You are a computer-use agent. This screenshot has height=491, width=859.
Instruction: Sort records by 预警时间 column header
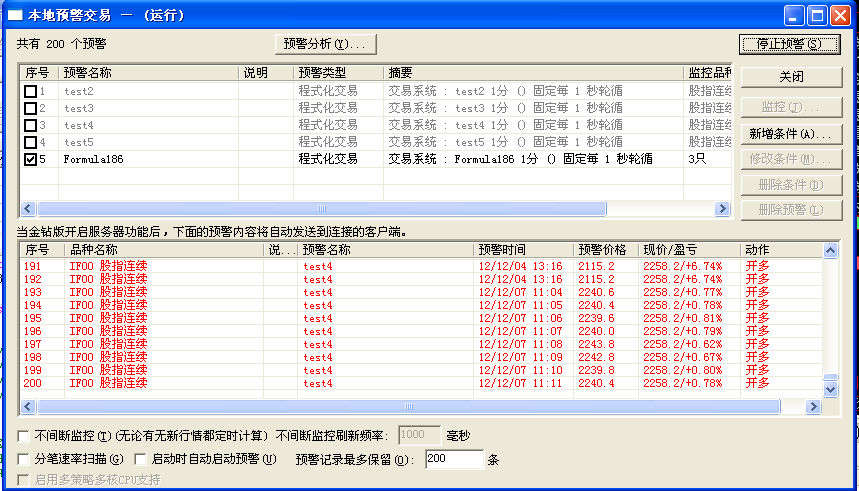pos(502,249)
